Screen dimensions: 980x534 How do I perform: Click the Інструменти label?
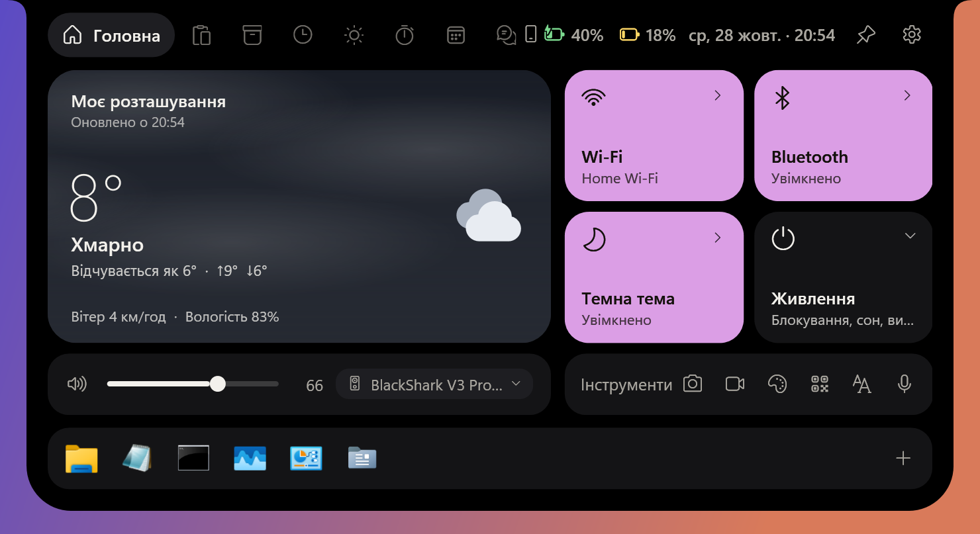pos(626,384)
